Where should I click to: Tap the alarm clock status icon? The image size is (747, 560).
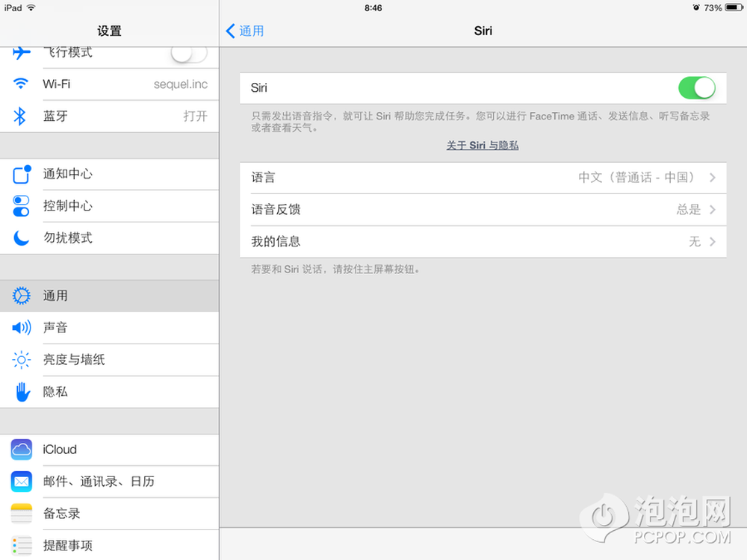[x=696, y=7]
